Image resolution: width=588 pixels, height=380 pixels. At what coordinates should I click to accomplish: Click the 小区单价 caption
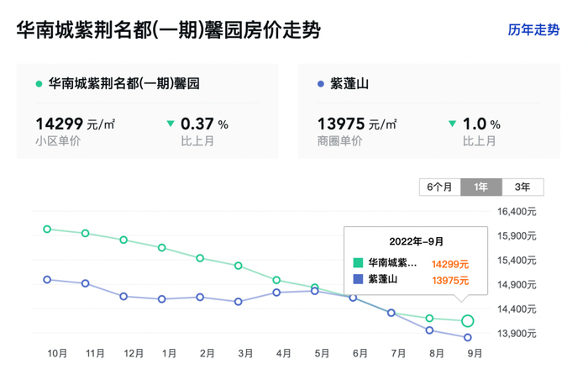tap(58, 141)
